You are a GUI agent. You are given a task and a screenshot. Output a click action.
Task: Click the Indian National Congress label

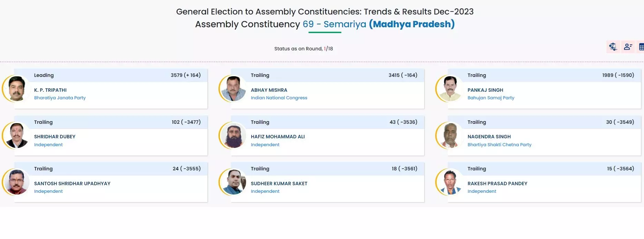click(x=279, y=98)
